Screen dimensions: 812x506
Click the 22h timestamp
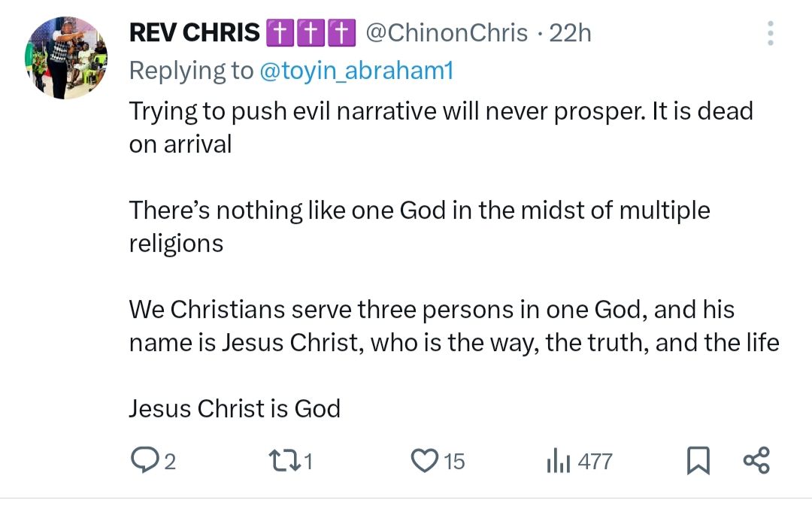coord(570,33)
